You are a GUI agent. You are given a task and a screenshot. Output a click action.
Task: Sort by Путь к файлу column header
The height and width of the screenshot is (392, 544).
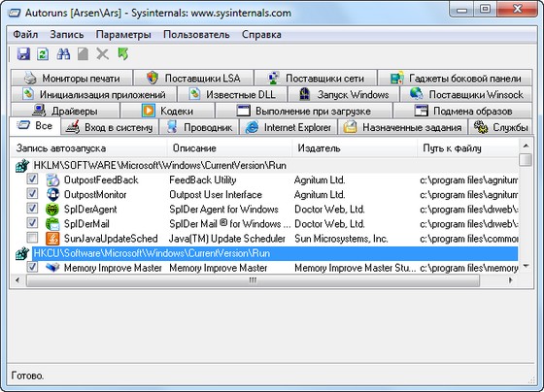[x=468, y=148]
